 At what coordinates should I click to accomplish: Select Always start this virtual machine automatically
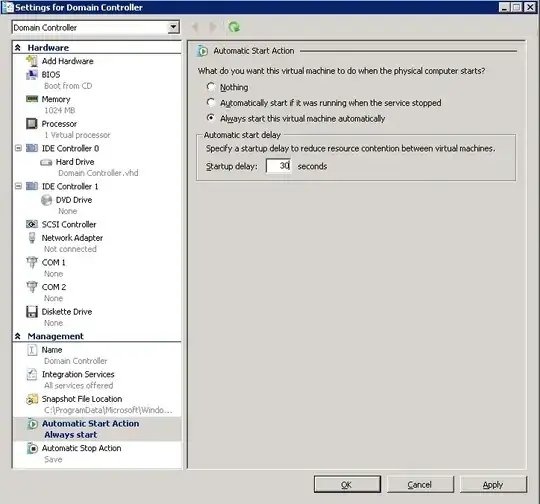(x=211, y=118)
